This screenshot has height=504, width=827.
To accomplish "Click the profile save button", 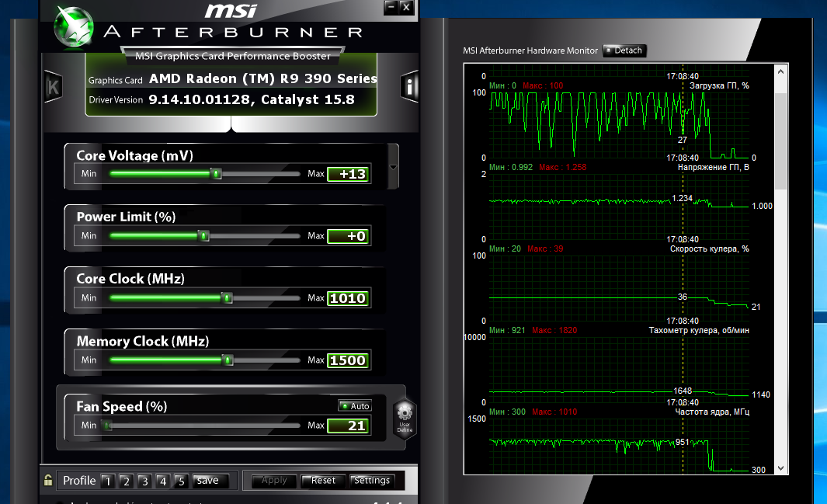I will tap(210, 480).
